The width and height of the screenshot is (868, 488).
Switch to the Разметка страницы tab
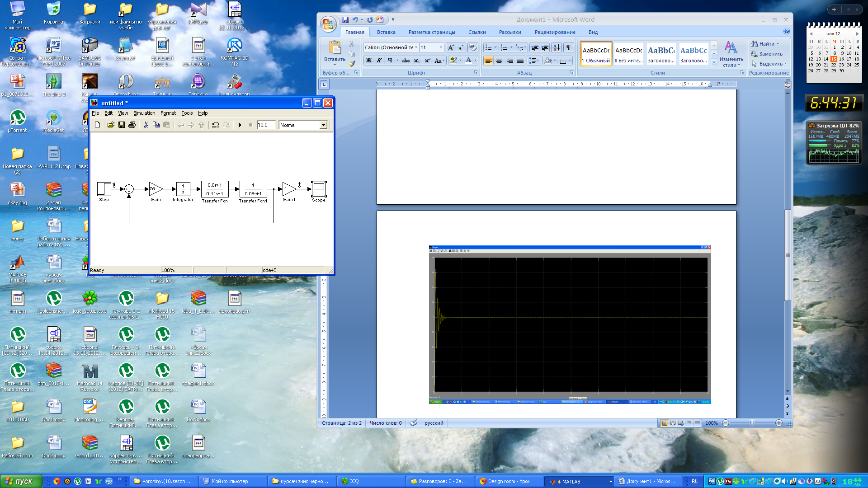click(x=432, y=32)
